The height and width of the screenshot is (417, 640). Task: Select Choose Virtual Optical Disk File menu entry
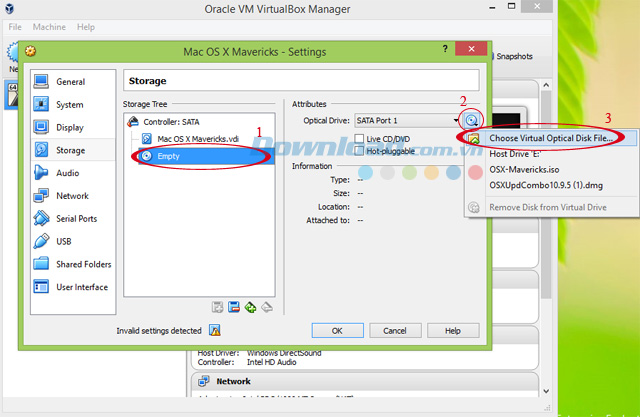point(551,138)
